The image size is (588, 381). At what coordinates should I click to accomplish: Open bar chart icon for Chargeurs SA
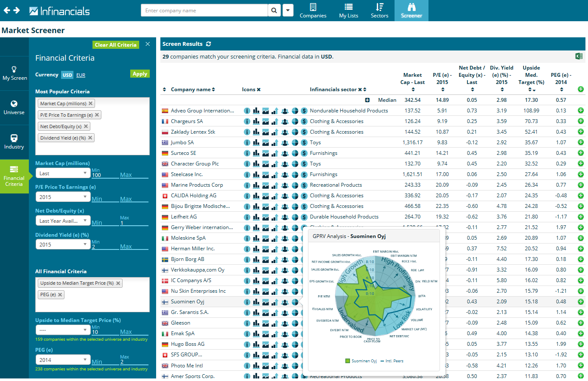(256, 121)
